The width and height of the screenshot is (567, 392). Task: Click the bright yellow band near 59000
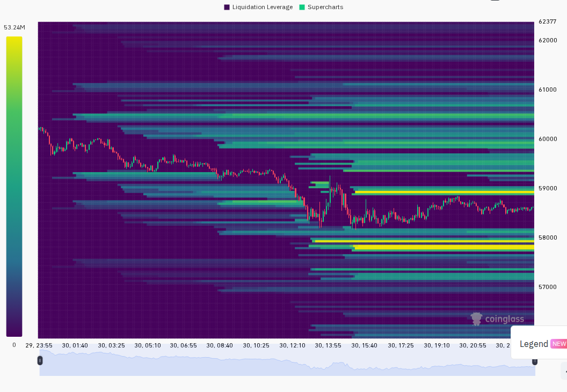[445, 192]
